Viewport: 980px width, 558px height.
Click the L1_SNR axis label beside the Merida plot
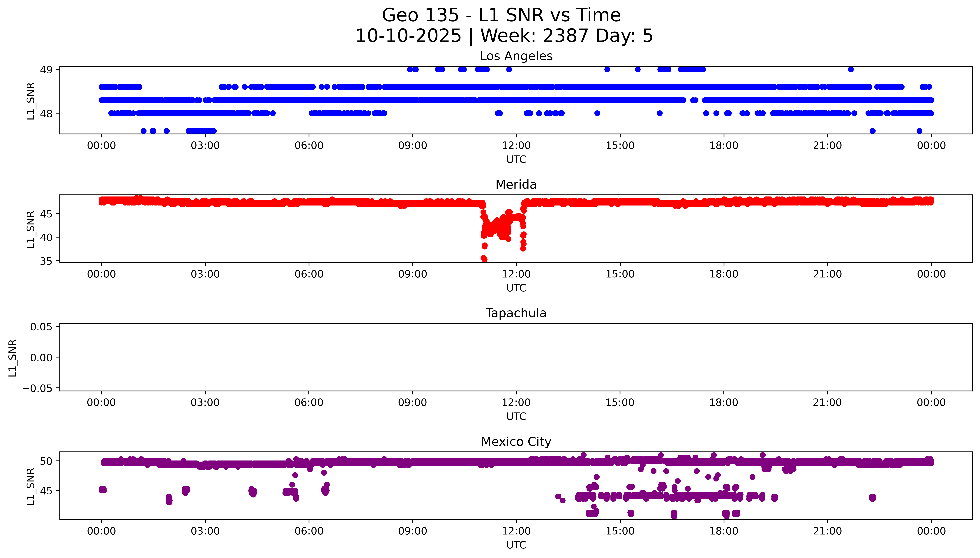tap(31, 229)
